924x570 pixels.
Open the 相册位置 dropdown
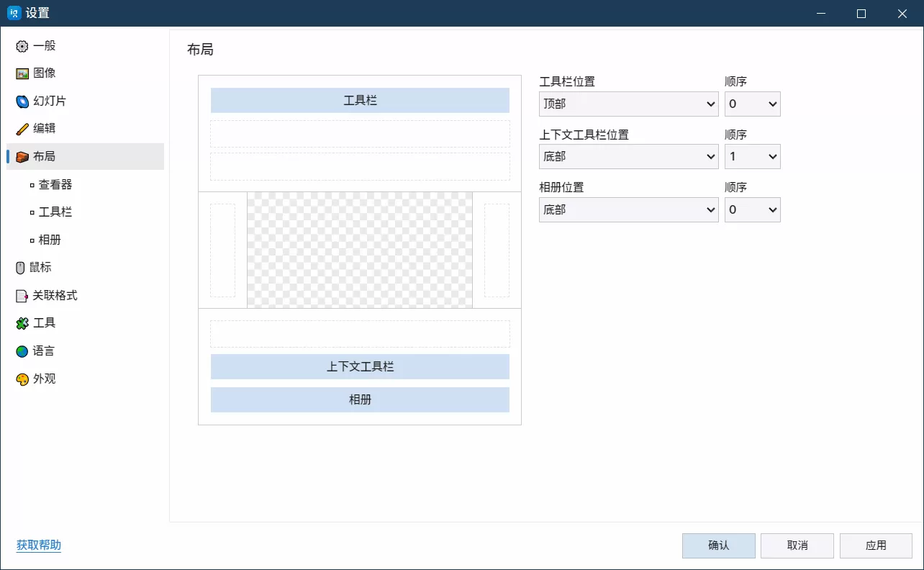pyautogui.click(x=628, y=209)
